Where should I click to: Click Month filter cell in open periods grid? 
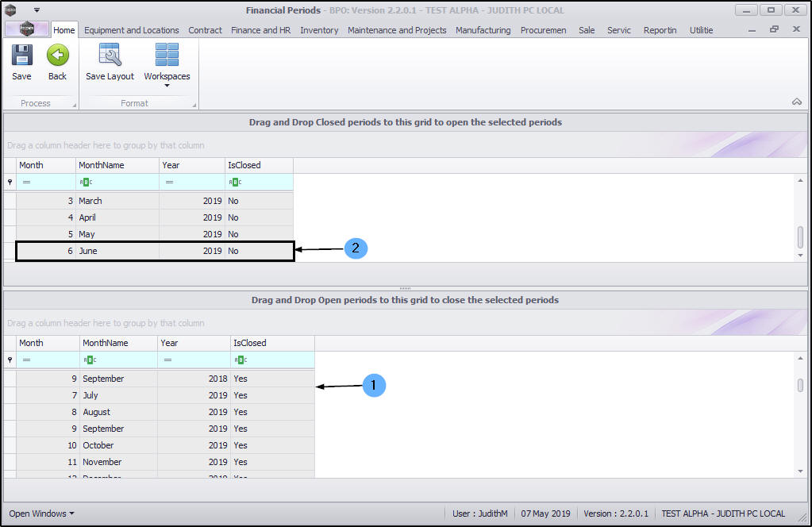click(x=45, y=182)
